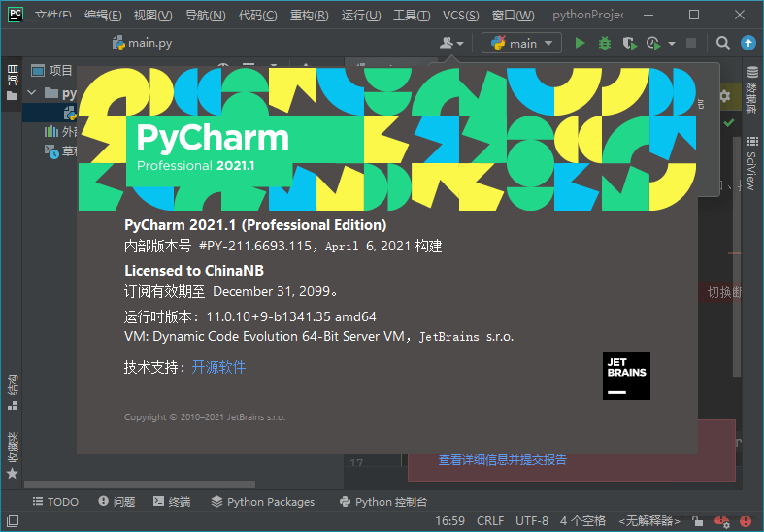Open the 重构(R) menu

[x=309, y=16]
